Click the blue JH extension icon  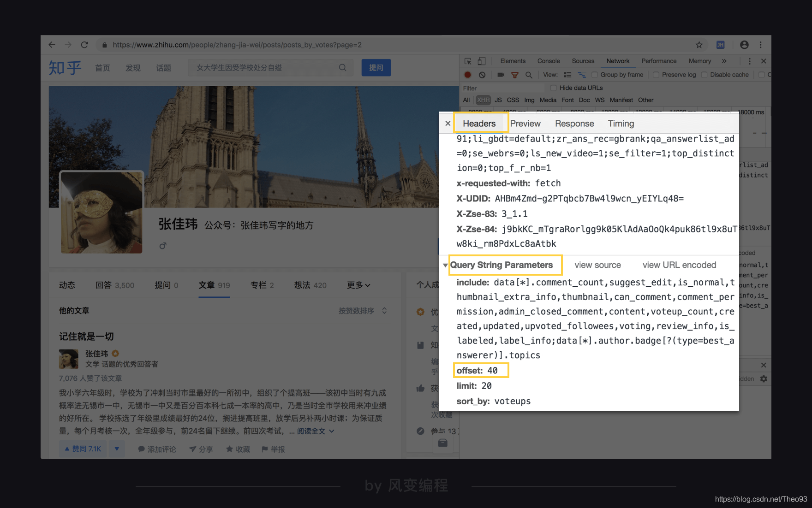(720, 45)
